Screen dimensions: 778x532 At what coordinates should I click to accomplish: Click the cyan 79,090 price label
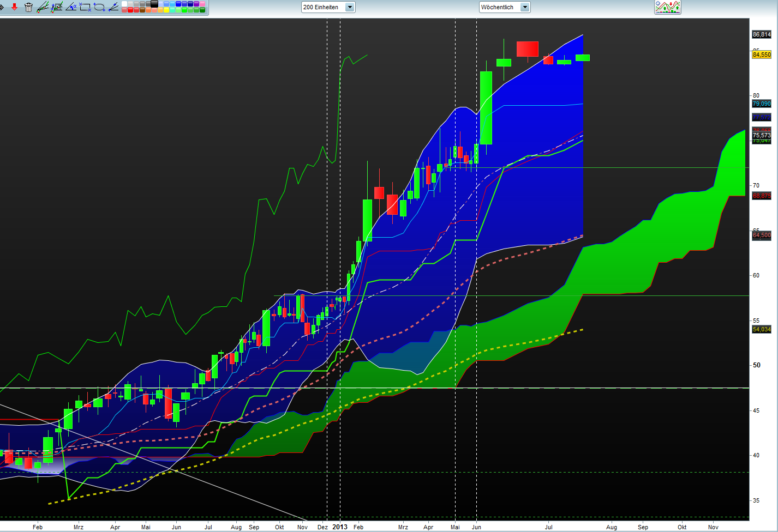tap(762, 104)
